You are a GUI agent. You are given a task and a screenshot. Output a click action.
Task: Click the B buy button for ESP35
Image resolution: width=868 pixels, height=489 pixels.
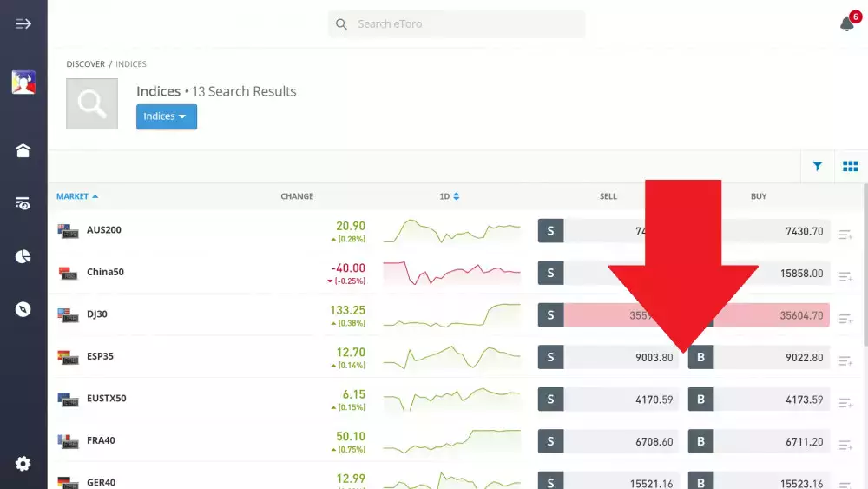pyautogui.click(x=700, y=357)
